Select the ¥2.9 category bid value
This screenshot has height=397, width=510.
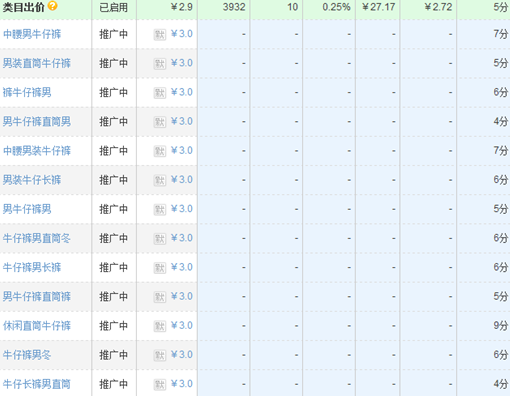182,7
